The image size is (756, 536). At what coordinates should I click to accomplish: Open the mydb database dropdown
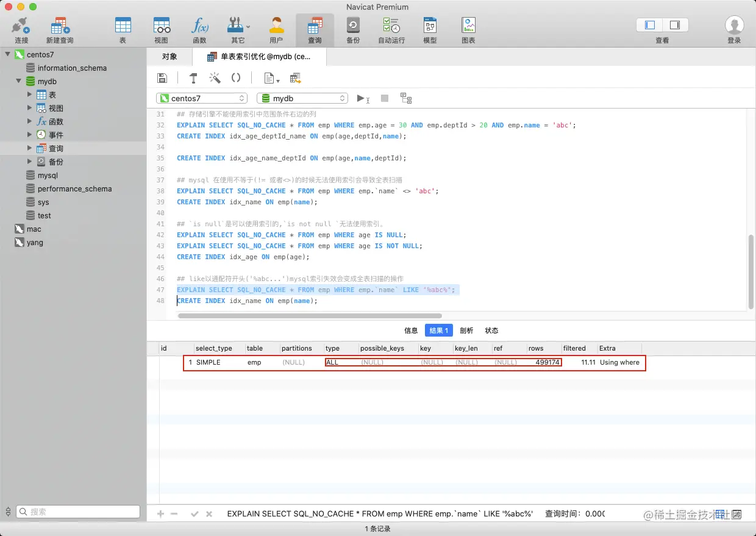[302, 98]
